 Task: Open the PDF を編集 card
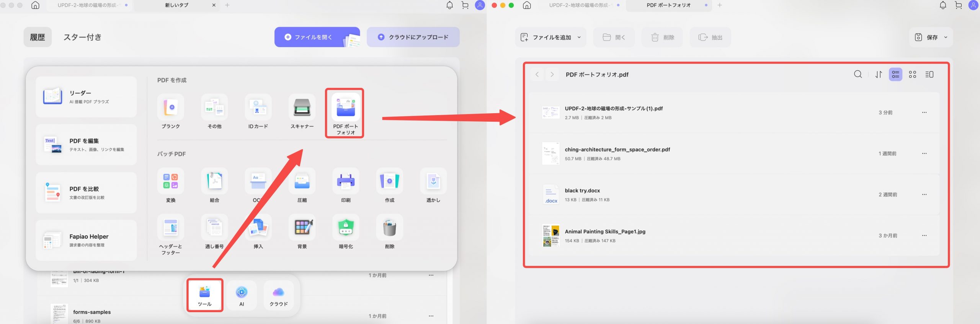pyautogui.click(x=86, y=145)
